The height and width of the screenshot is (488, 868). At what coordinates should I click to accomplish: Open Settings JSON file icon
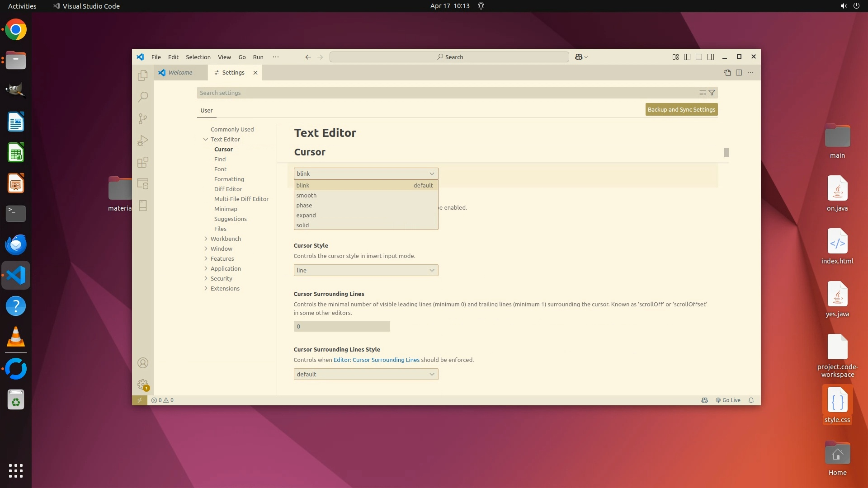click(x=727, y=73)
